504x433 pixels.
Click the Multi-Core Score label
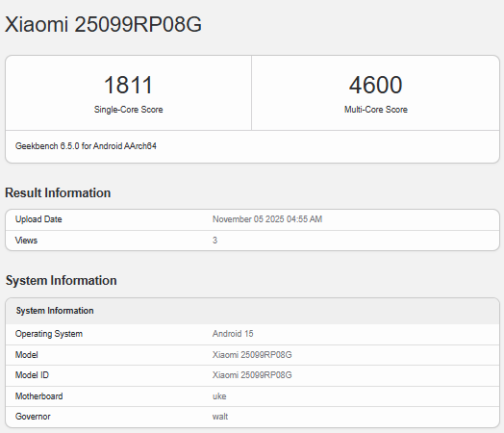[376, 110]
